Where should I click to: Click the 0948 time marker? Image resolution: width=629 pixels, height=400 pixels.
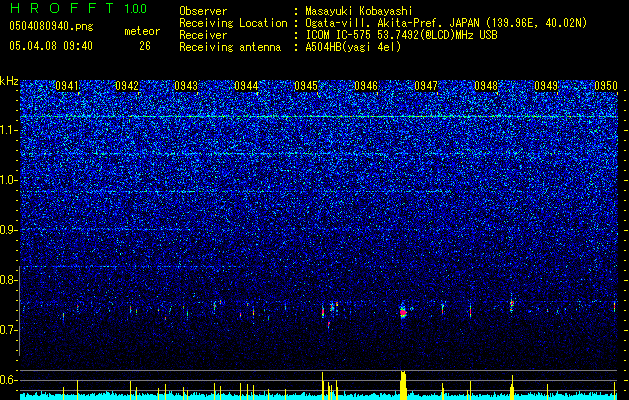point(486,86)
